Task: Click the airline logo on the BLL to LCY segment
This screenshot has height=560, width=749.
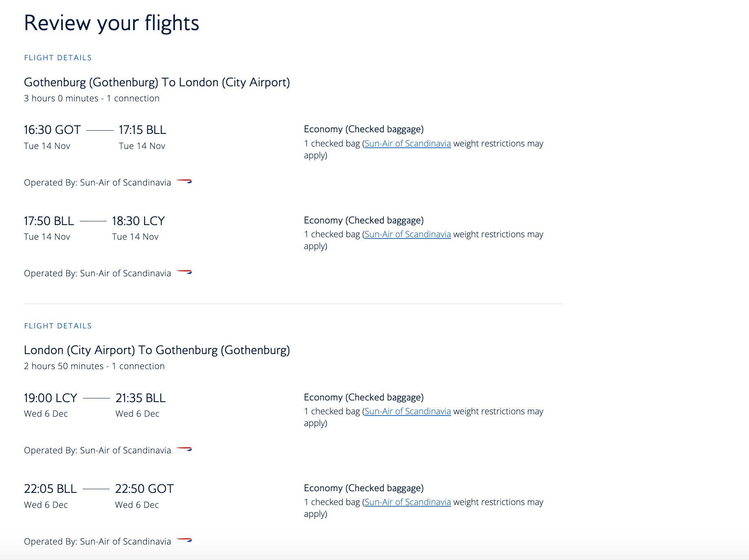Action: click(184, 272)
